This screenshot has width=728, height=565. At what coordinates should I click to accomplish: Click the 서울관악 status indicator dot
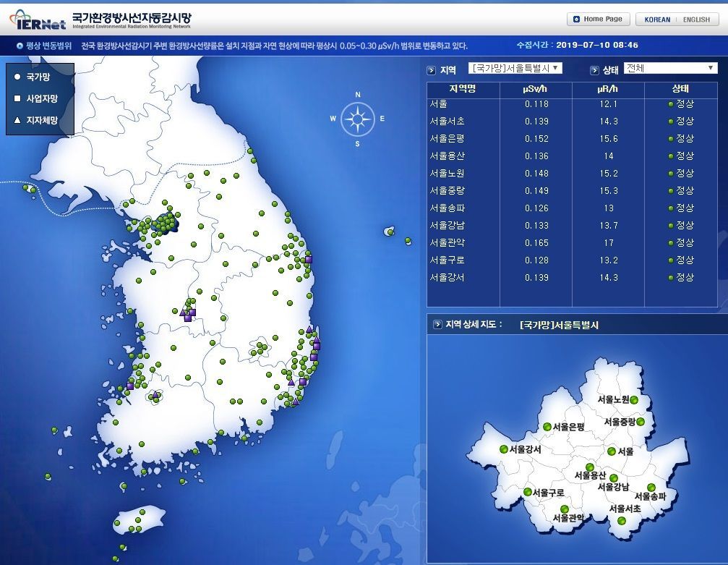click(x=671, y=243)
